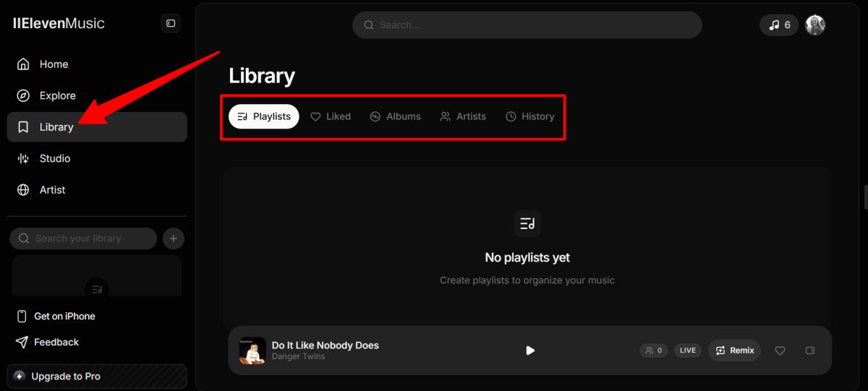Switch to the Playlists tab
The image size is (868, 391).
tap(264, 116)
